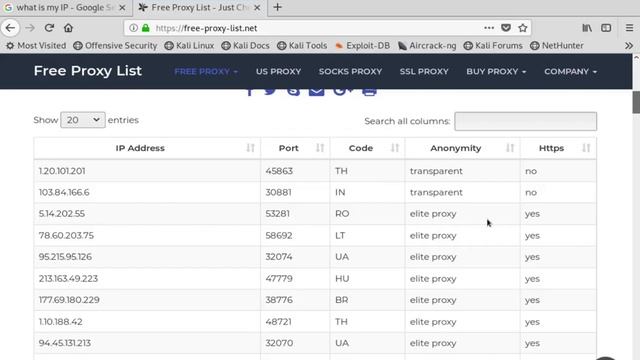Sort table by Anonymity column
The height and width of the screenshot is (360, 640).
click(462, 148)
